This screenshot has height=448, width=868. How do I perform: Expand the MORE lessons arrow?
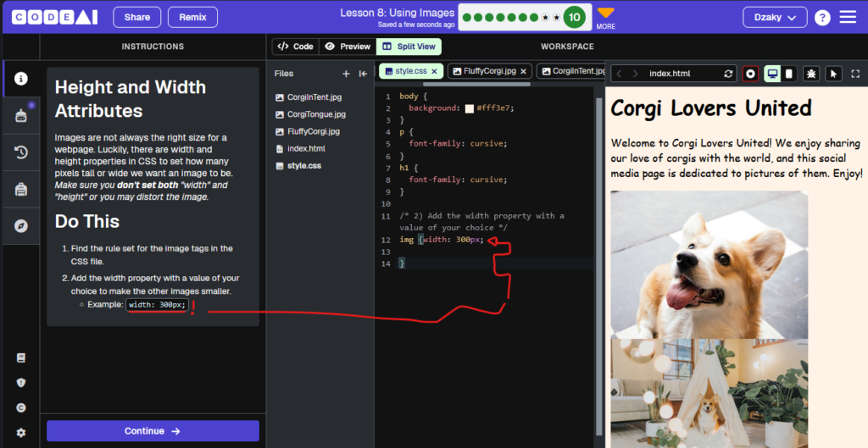point(605,13)
